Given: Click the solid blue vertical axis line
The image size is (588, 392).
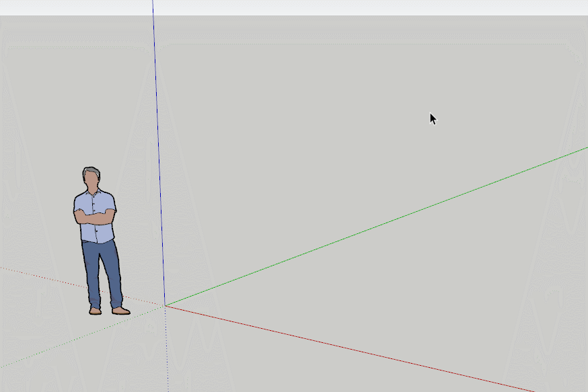Looking at the screenshot, I should (159, 153).
